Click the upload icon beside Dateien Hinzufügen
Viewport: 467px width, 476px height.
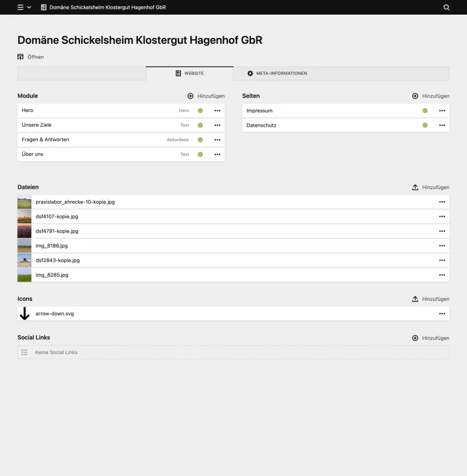(416, 187)
